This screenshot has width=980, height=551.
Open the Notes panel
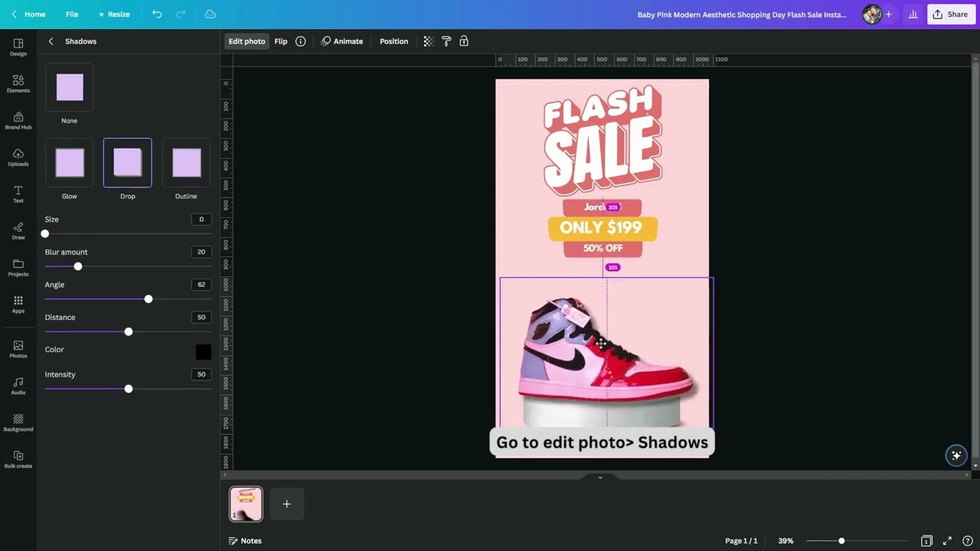(x=245, y=541)
